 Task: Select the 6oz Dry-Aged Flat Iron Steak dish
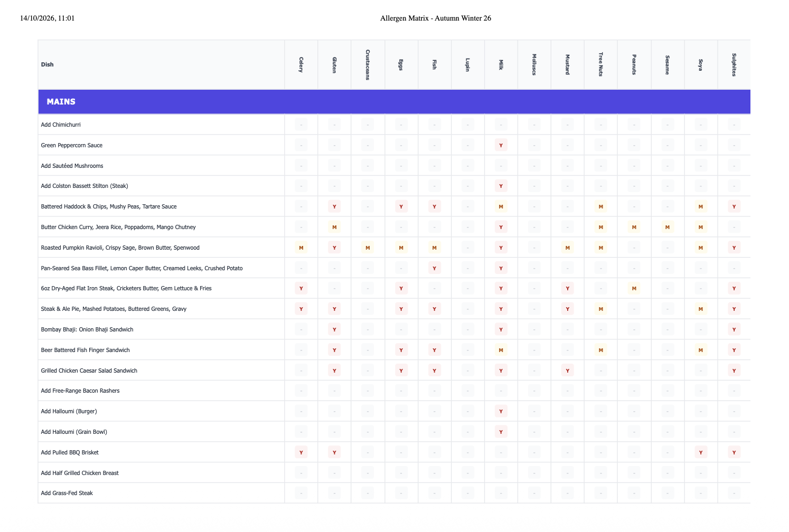point(126,288)
